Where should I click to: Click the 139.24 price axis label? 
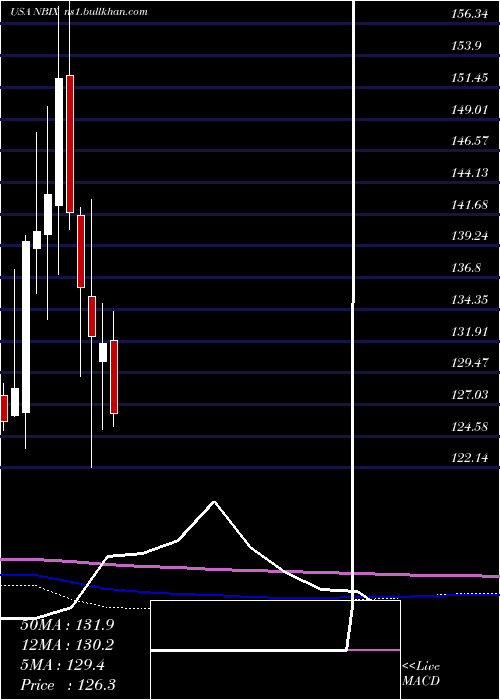pyautogui.click(x=469, y=236)
